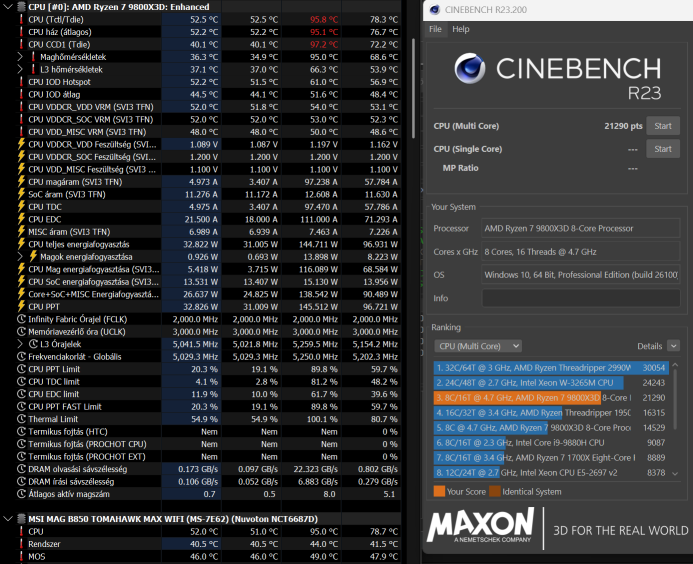Click lightning icon of CPU TDC row

(21, 206)
